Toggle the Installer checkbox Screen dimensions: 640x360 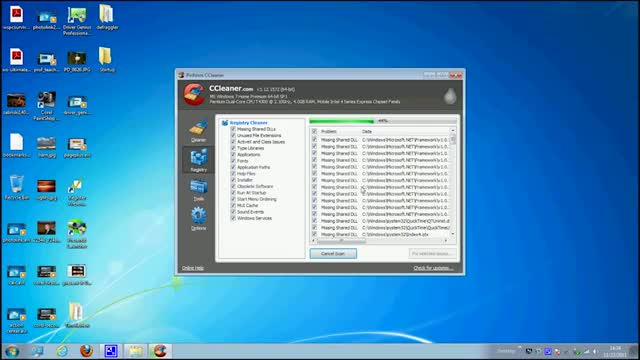[x=233, y=180]
